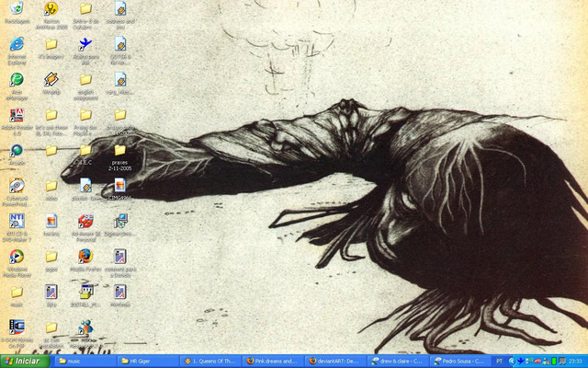Open the network setup icon beside Ad-Aware
The image size is (588, 368).
tap(120, 221)
